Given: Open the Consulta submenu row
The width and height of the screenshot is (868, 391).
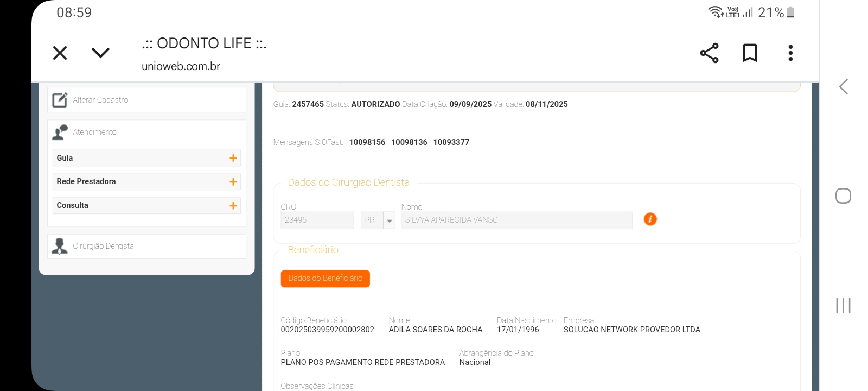Looking at the screenshot, I should [x=146, y=205].
